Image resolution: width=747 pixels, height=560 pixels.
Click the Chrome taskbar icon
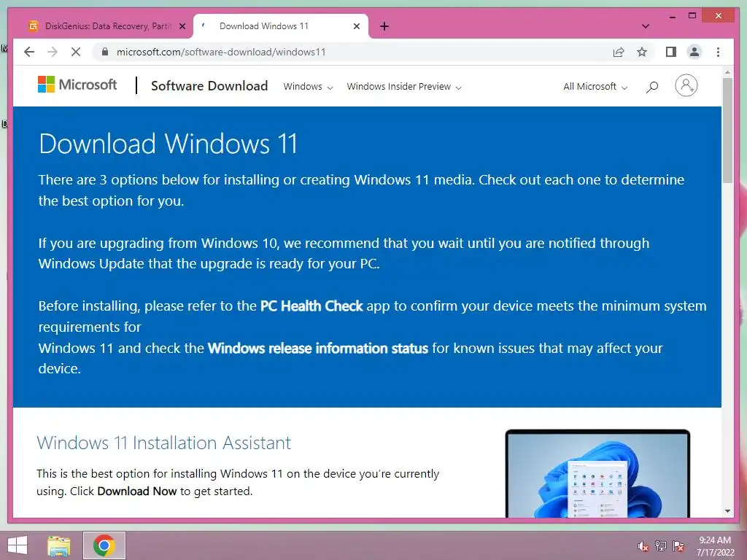point(104,545)
